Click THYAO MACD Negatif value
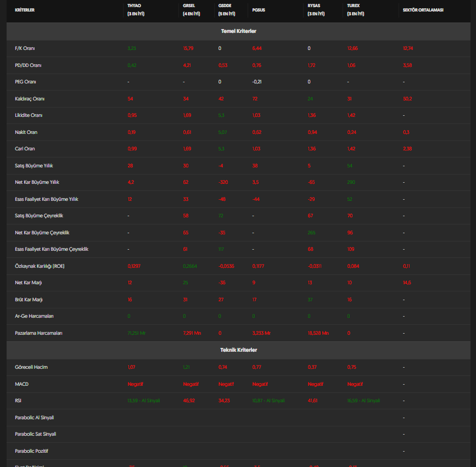Viewport: 476px width, 467px height. coord(135,384)
